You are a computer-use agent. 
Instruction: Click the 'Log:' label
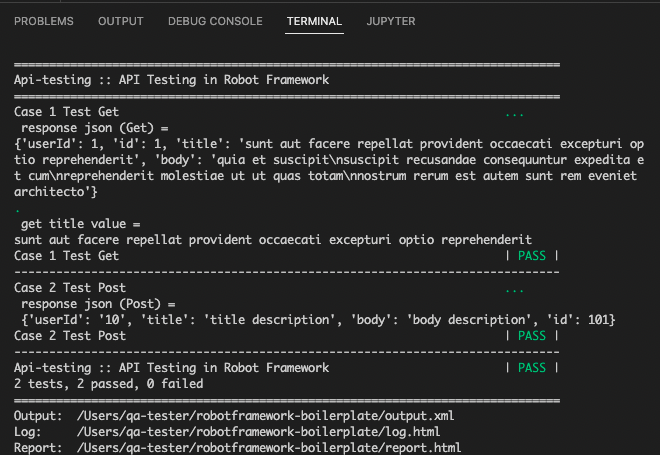27,432
